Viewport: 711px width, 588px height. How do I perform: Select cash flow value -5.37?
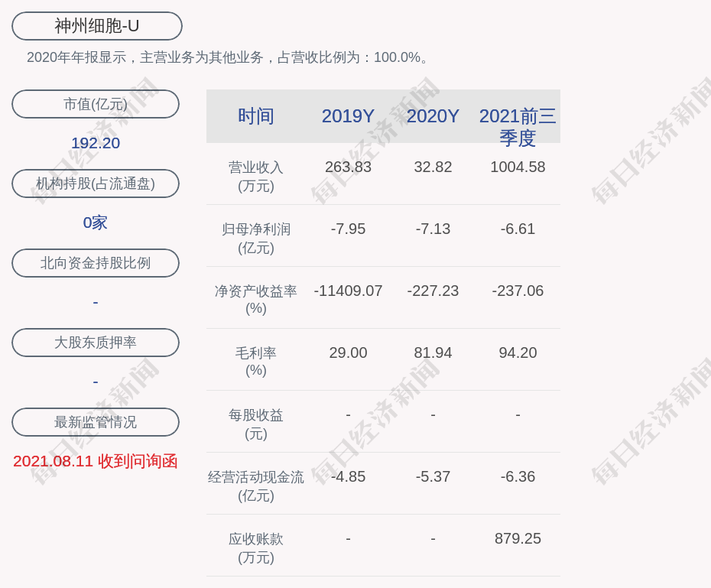[x=433, y=476]
